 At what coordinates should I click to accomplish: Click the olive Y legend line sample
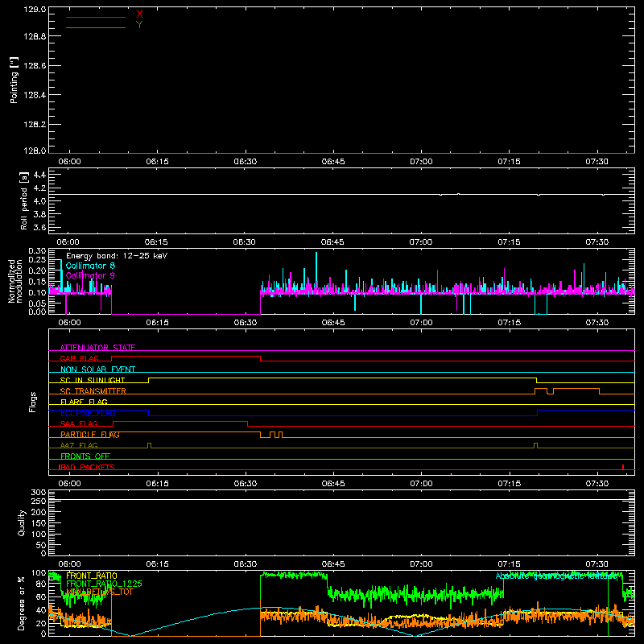96,28
